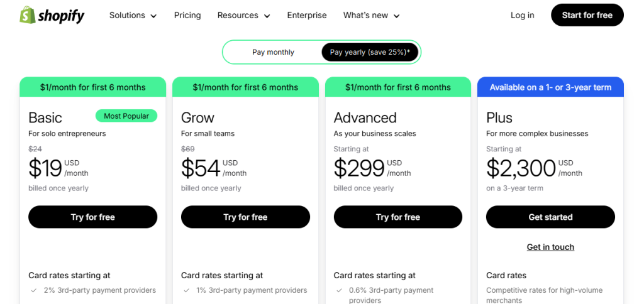Screen dimensions: 644x304
Task: Try the Advanced plan for free
Action: coord(398,217)
